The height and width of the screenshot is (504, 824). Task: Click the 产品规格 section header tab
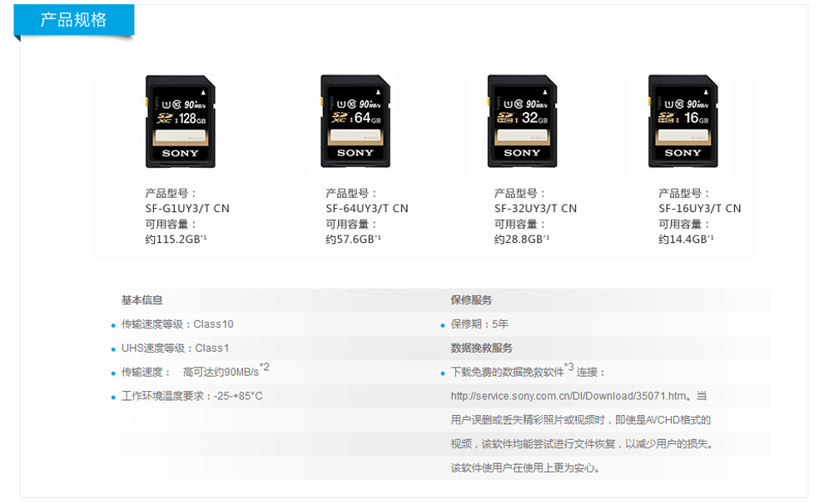click(x=74, y=20)
